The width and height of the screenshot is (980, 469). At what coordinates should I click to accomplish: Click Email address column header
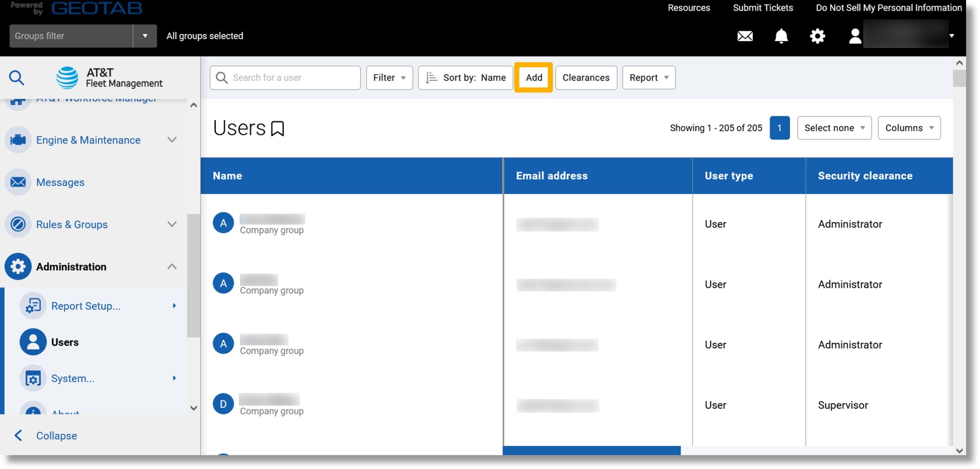pos(552,176)
